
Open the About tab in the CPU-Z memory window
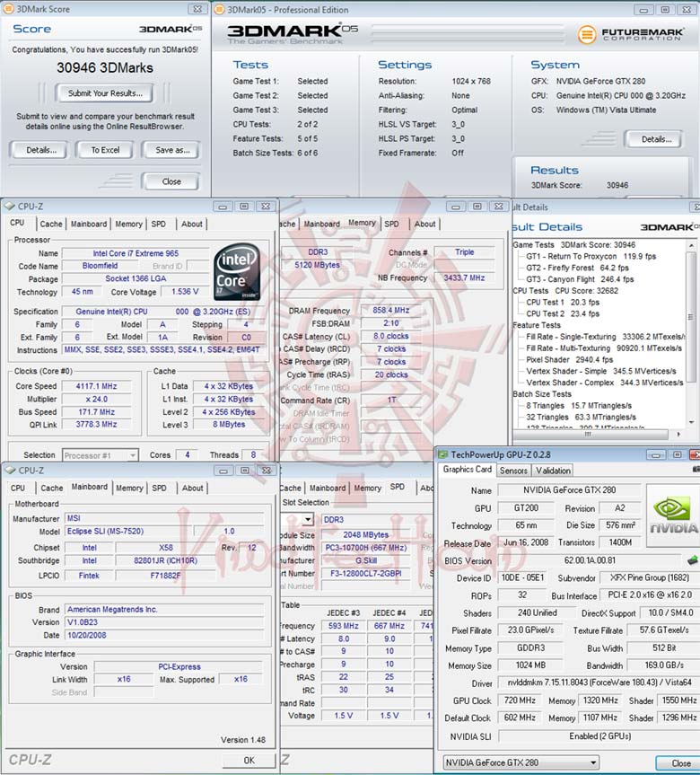point(424,224)
